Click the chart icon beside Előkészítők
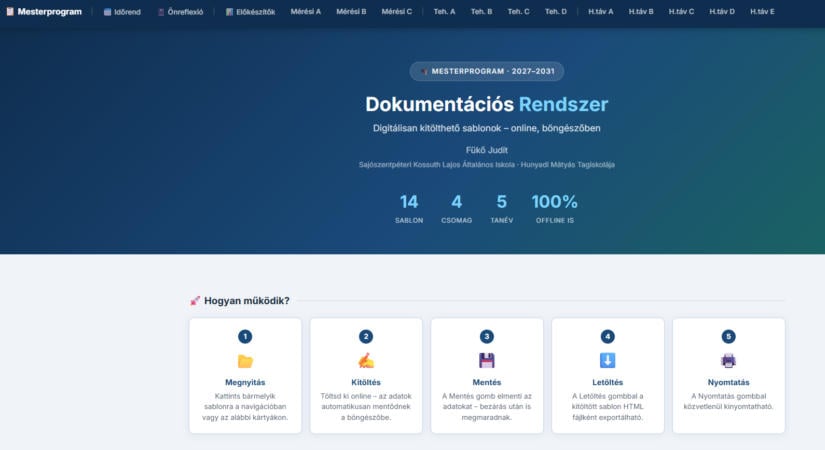The height and width of the screenshot is (450, 825). tap(229, 12)
